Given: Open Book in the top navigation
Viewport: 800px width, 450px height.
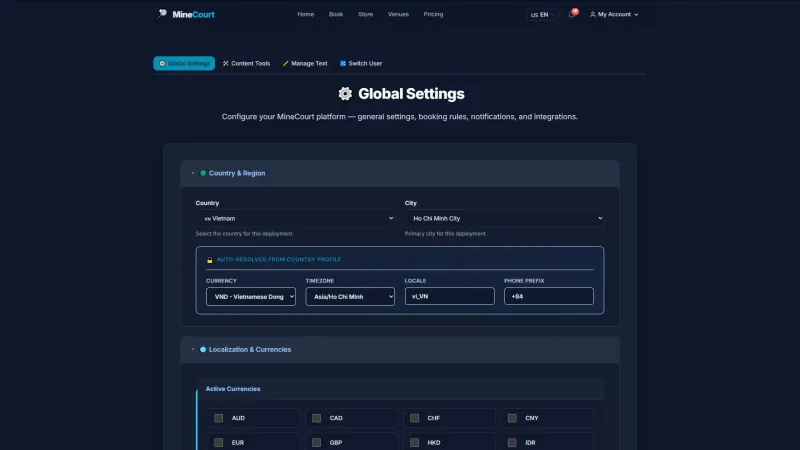Looking at the screenshot, I should click(336, 14).
